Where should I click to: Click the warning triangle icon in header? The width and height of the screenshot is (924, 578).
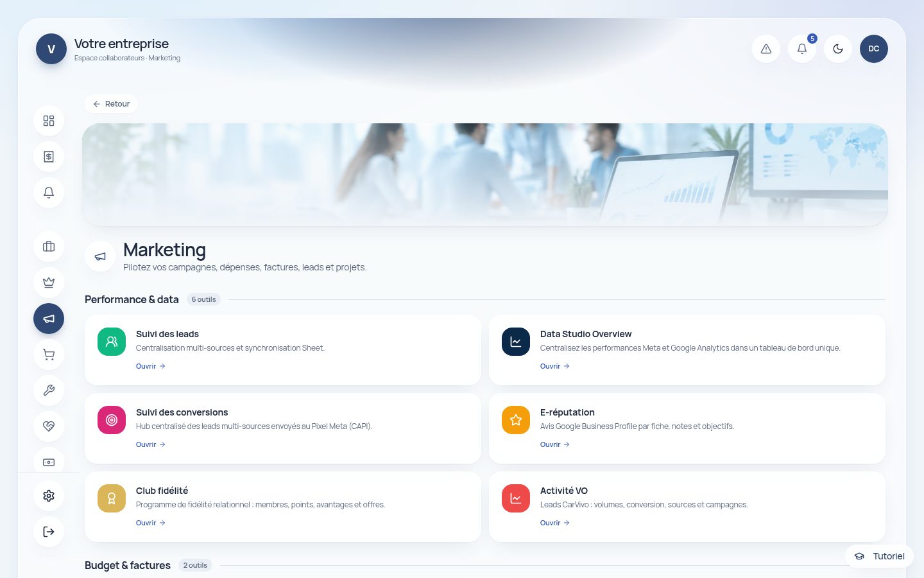point(766,49)
